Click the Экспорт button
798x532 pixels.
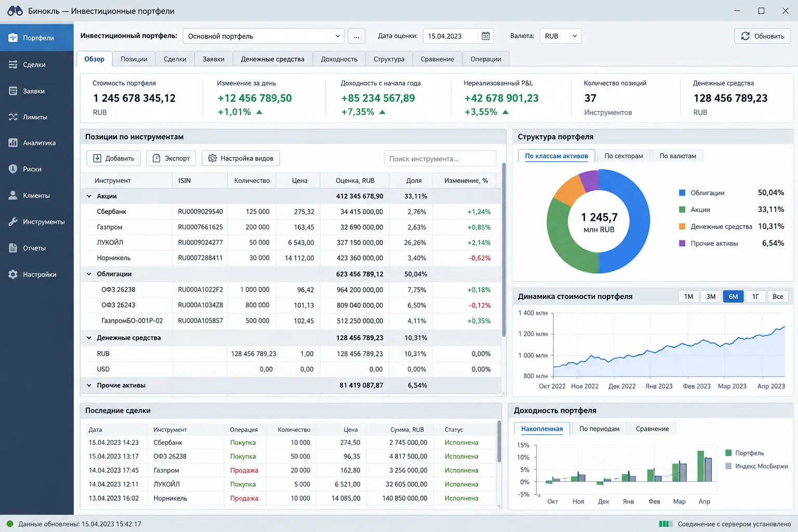(x=171, y=158)
